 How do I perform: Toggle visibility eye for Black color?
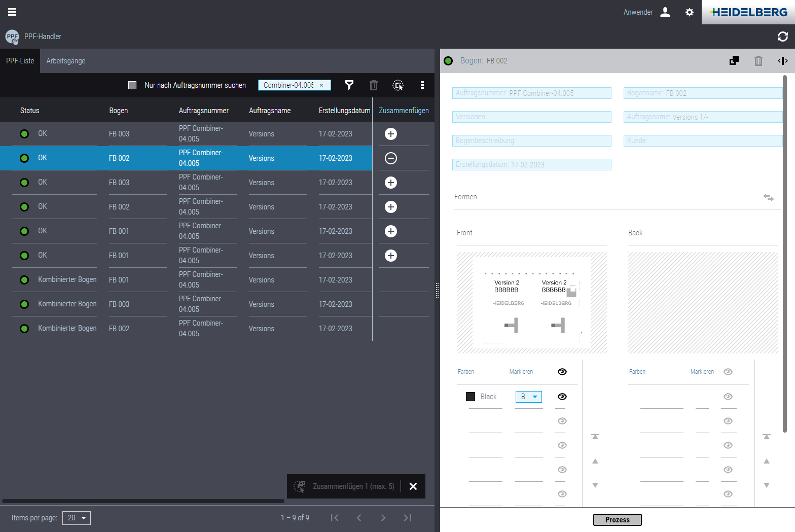pyautogui.click(x=562, y=397)
